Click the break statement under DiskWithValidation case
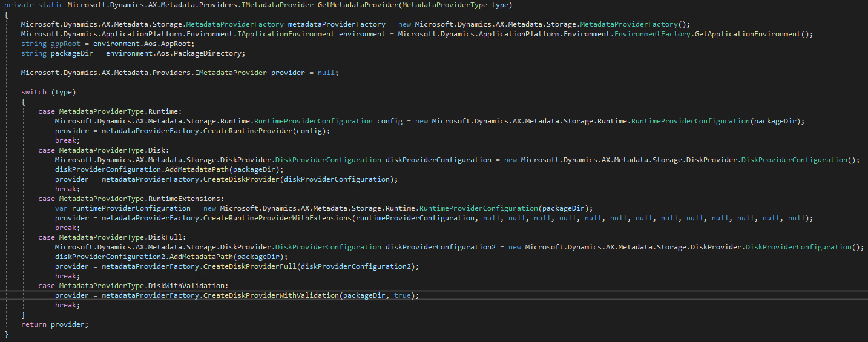Screen dimensions: 868x342 (x=67, y=305)
